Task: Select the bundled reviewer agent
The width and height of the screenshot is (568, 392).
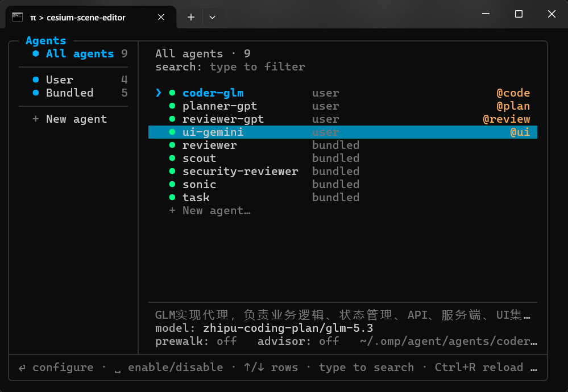Action: tap(343, 145)
